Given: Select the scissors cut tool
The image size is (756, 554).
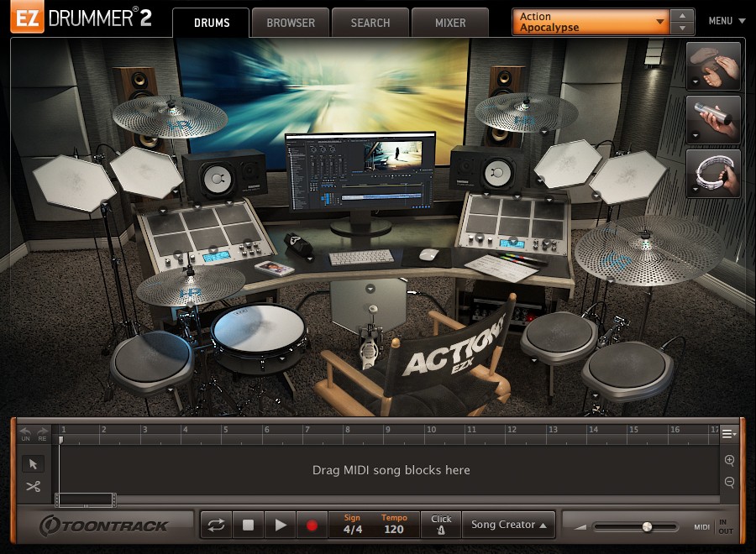Looking at the screenshot, I should coord(33,487).
